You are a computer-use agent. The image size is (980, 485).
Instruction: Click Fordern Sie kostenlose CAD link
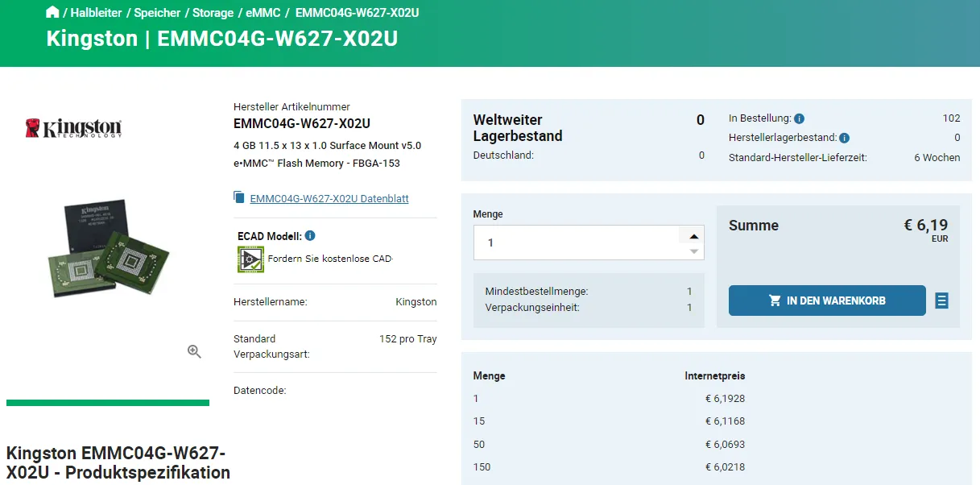(330, 259)
